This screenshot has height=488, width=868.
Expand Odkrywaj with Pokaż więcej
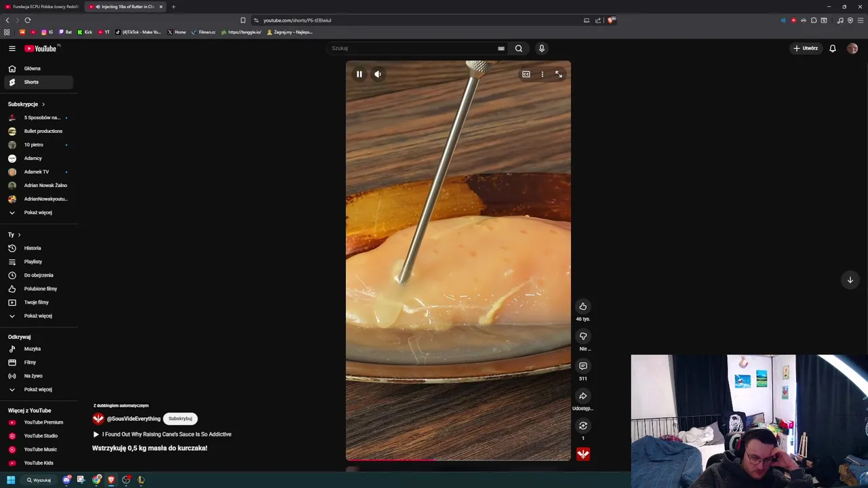pyautogui.click(x=39, y=390)
